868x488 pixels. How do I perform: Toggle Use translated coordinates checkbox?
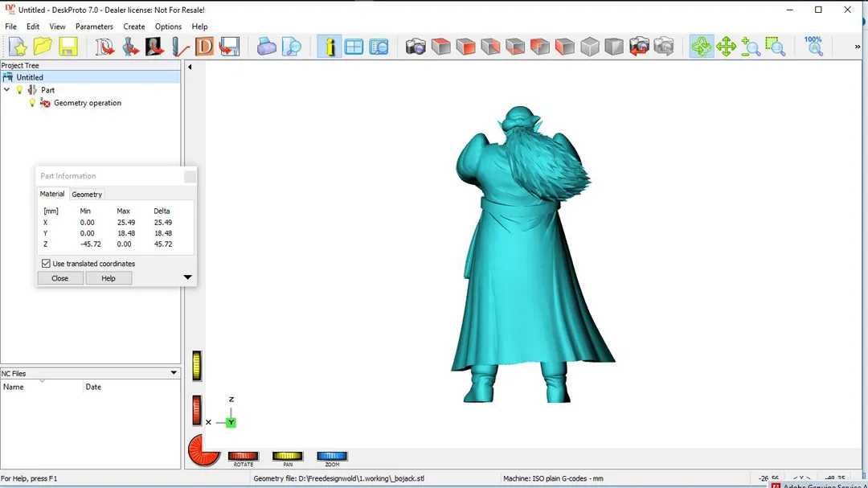tap(46, 264)
